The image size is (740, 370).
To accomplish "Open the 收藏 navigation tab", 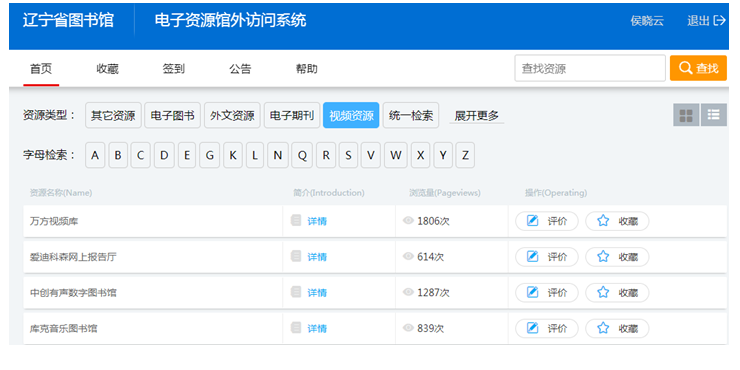I will [108, 69].
